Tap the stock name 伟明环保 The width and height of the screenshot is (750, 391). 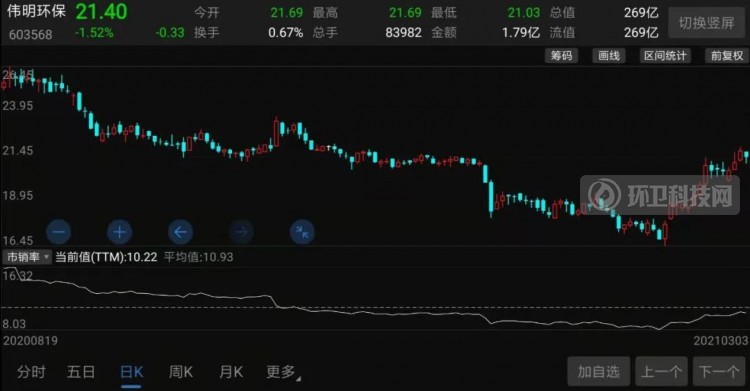[36, 11]
